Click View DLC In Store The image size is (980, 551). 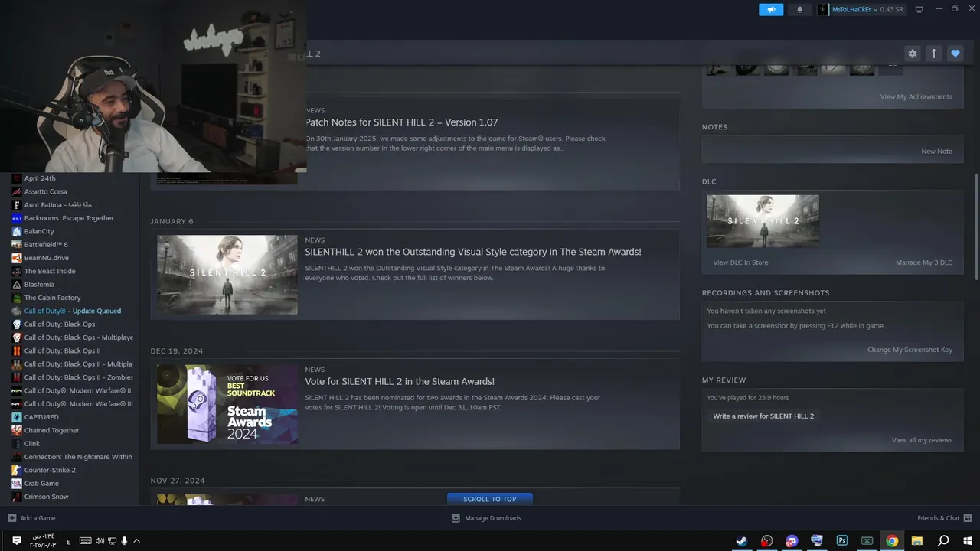click(x=740, y=262)
